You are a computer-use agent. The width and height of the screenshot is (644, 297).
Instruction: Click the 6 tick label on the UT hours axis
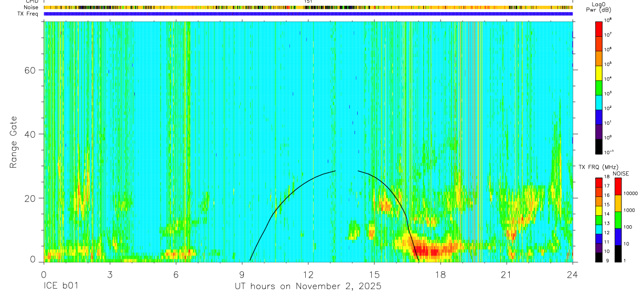(176, 274)
